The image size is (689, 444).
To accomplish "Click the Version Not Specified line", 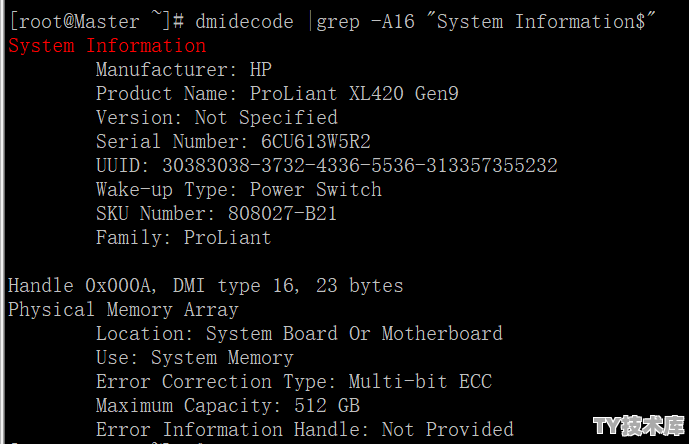I will click(217, 118).
